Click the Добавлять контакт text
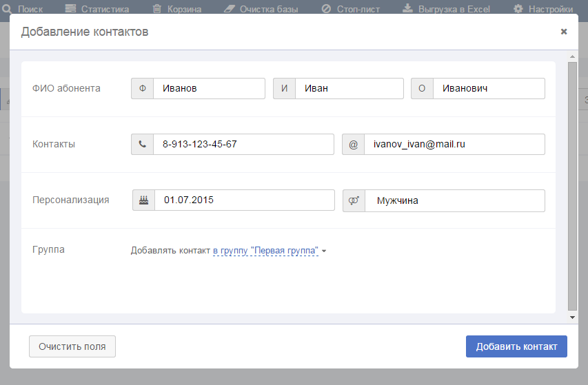Screen dimensions: 588x385 click(x=170, y=251)
